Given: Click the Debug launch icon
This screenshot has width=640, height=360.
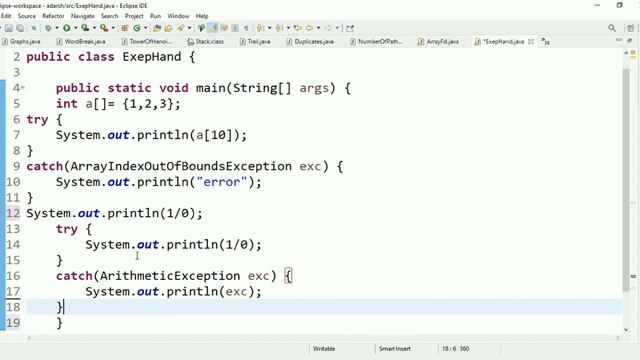Looking at the screenshot, I should 48,28.
